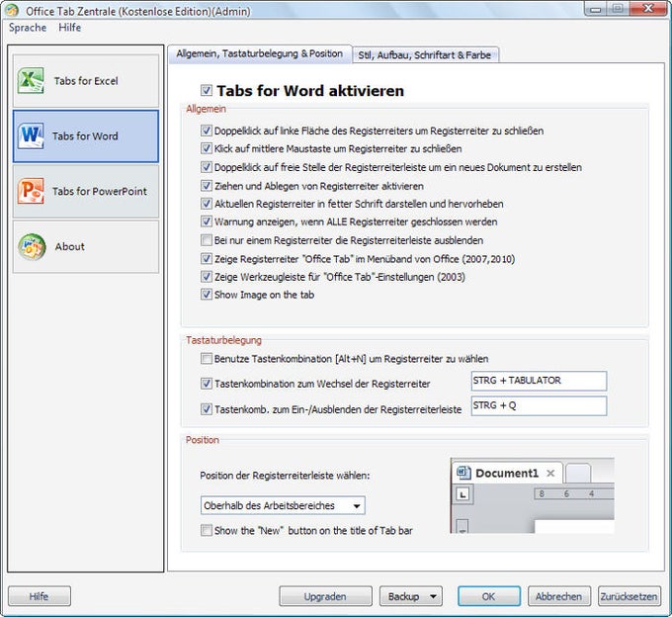The width and height of the screenshot is (672, 617).
Task: Toggle 'Aktuellen Registerreiter in fetter Schrift' checkbox
Action: [207, 204]
